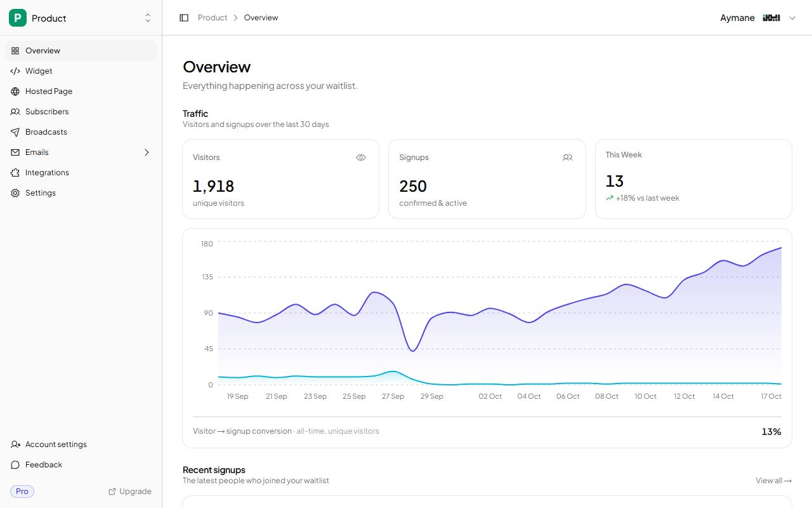Image resolution: width=812 pixels, height=508 pixels.
Task: Click the 1,918 visitors count
Action: tap(214, 186)
